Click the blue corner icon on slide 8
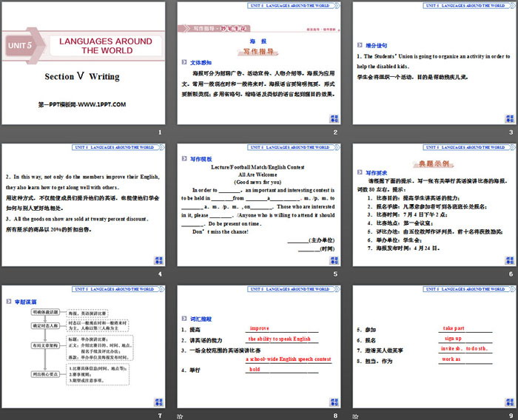518x420 pixels. (x=334, y=402)
